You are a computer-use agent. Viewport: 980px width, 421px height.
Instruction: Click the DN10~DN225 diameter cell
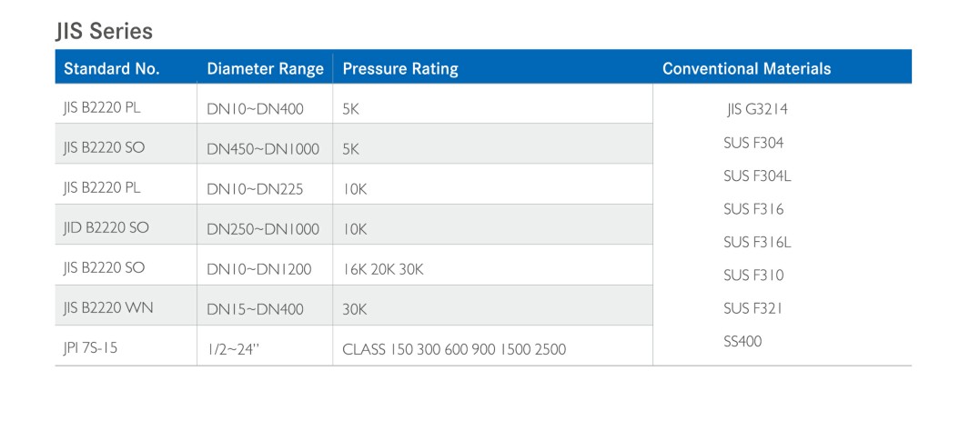click(255, 189)
